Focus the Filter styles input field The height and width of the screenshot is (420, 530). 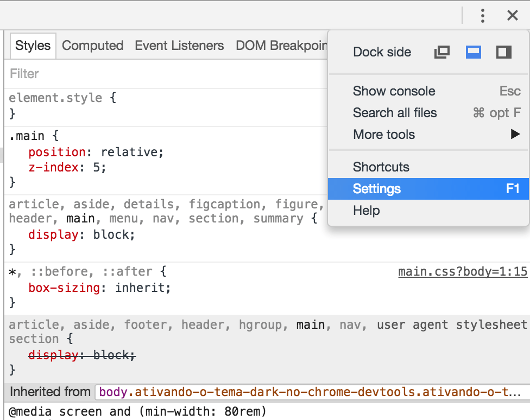(x=166, y=74)
